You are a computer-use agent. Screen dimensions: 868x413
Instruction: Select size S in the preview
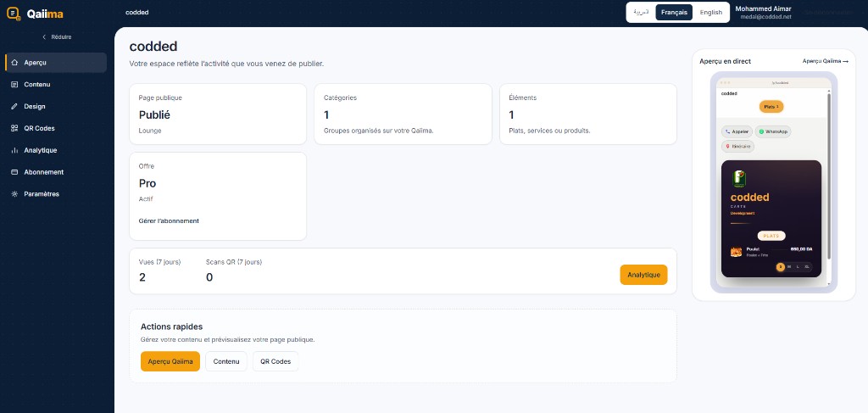pyautogui.click(x=781, y=267)
